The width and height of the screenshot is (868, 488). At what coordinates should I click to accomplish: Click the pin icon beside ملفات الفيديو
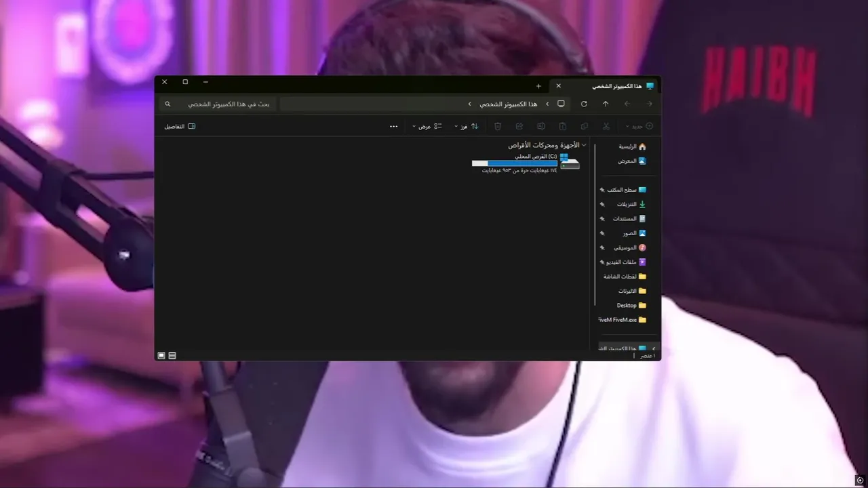click(x=602, y=262)
